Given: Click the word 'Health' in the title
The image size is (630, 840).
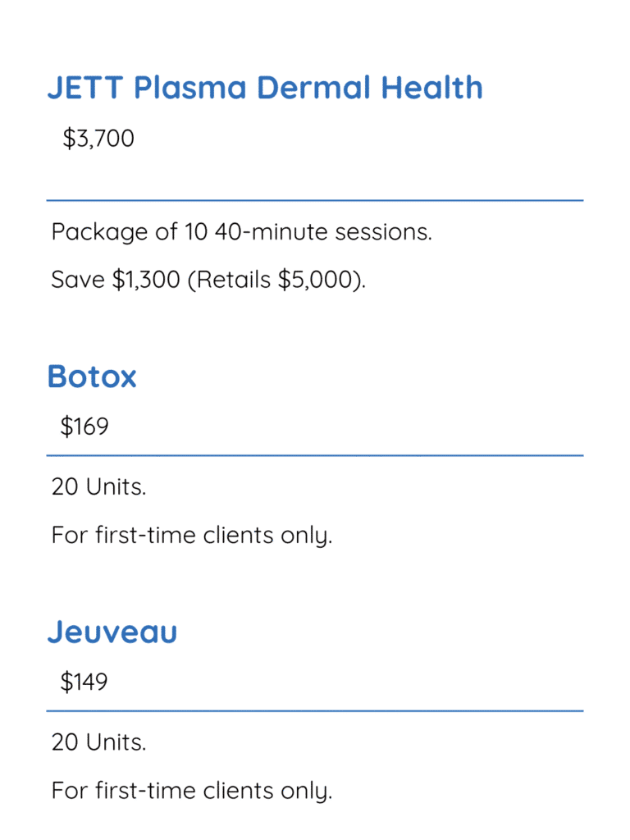Looking at the screenshot, I should (x=431, y=87).
